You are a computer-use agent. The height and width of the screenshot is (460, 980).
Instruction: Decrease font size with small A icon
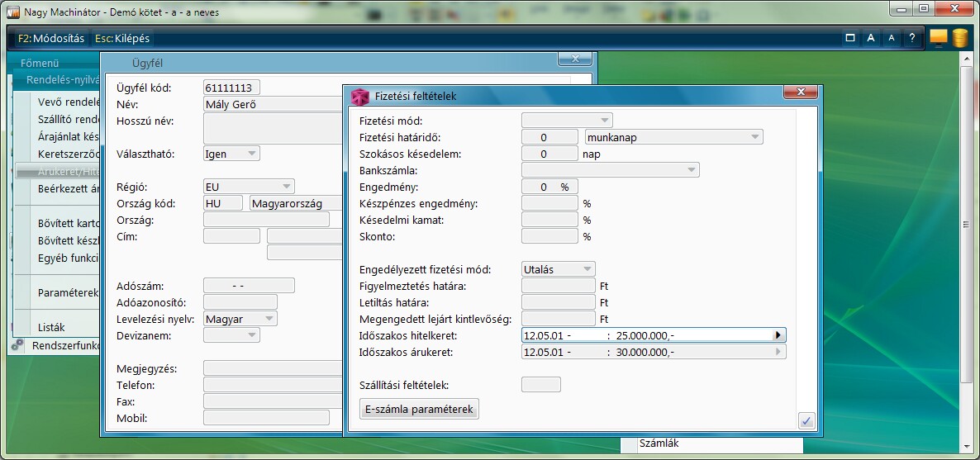coord(892,38)
